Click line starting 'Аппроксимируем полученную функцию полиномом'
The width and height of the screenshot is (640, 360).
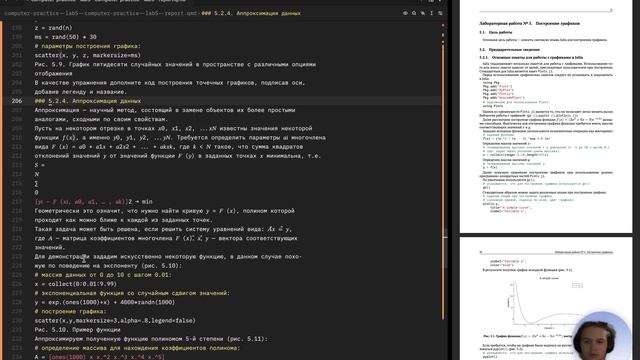tap(151, 339)
